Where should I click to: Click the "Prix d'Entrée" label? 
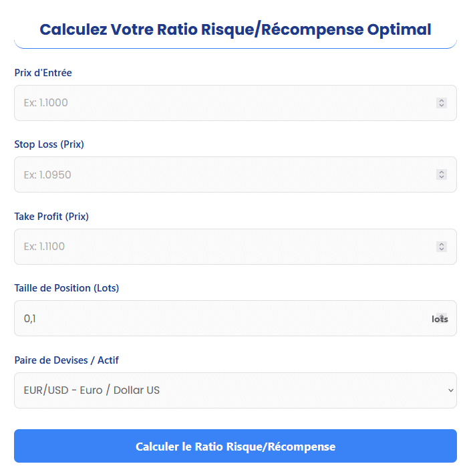[43, 73]
